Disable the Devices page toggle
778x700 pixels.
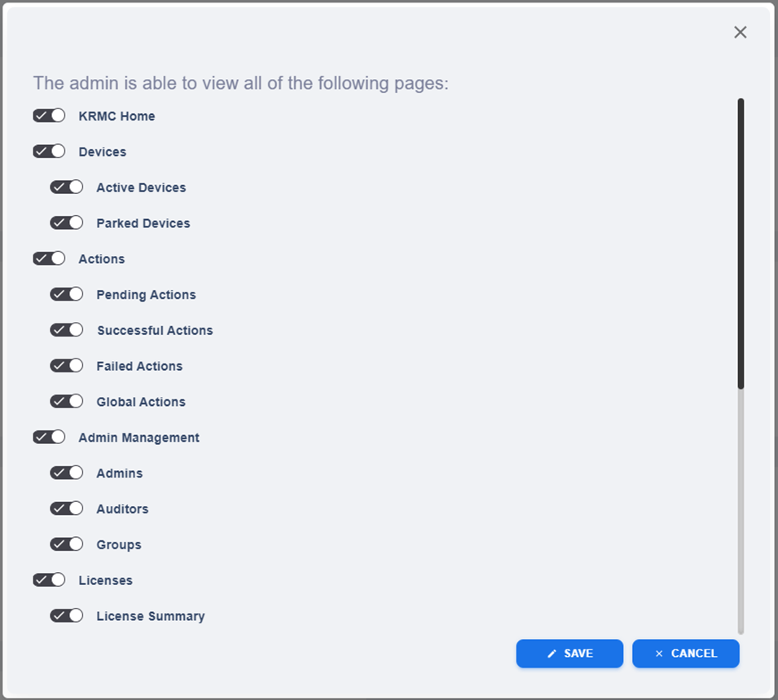coord(49,152)
